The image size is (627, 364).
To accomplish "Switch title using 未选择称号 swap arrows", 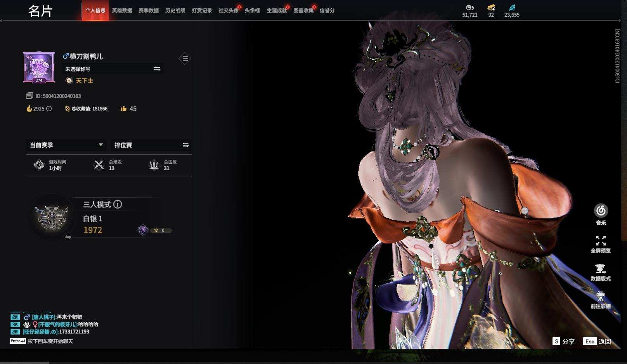I will click(157, 69).
